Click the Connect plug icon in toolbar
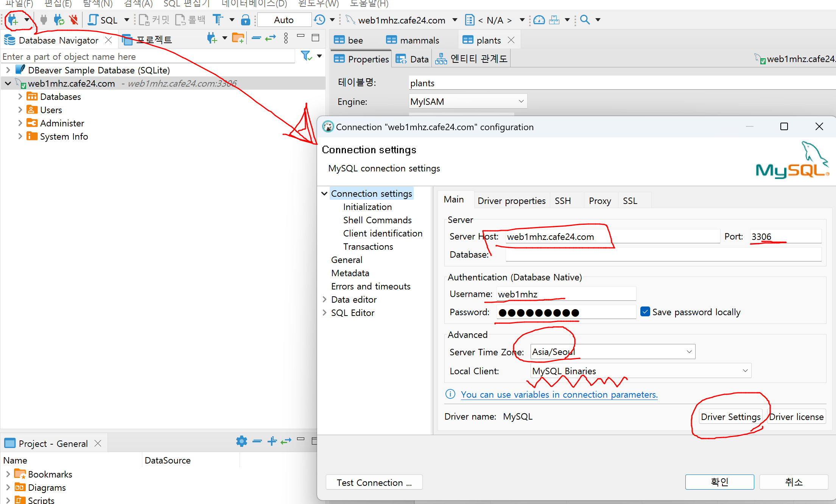This screenshot has width=836, height=504. point(44,20)
